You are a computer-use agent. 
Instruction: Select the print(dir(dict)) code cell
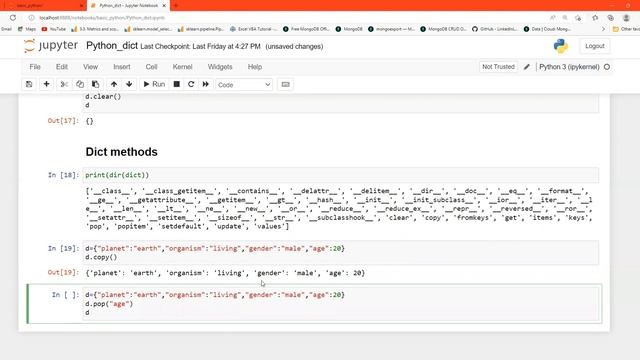click(340, 175)
